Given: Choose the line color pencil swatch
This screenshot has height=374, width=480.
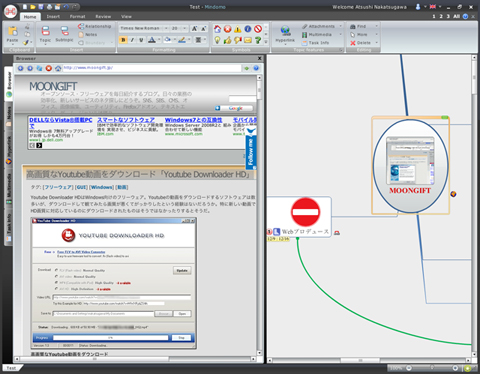Looking at the screenshot, I should click(182, 40).
